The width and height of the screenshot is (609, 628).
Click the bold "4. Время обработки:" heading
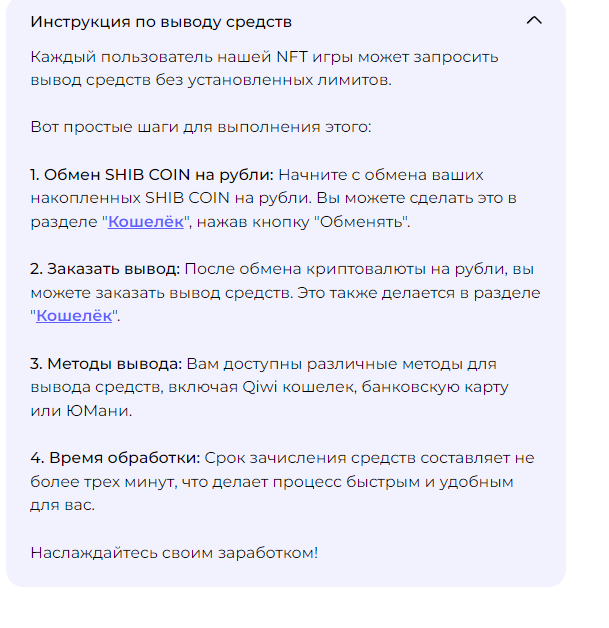point(115,458)
